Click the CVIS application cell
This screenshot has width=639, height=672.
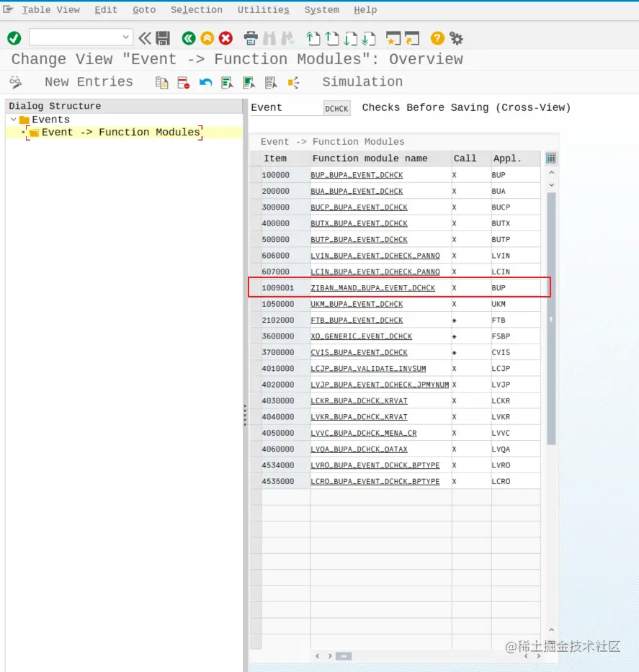click(x=516, y=352)
